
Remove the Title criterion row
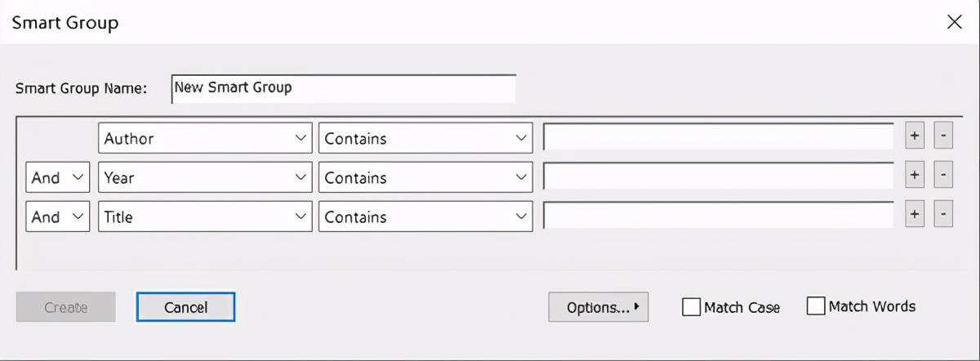(942, 216)
